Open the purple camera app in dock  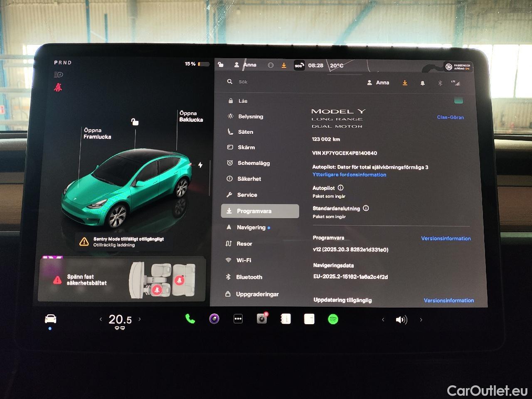pyautogui.click(x=214, y=319)
